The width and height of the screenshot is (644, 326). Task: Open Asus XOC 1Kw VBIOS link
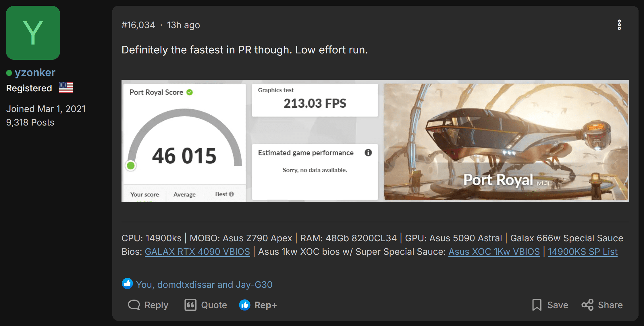click(494, 252)
